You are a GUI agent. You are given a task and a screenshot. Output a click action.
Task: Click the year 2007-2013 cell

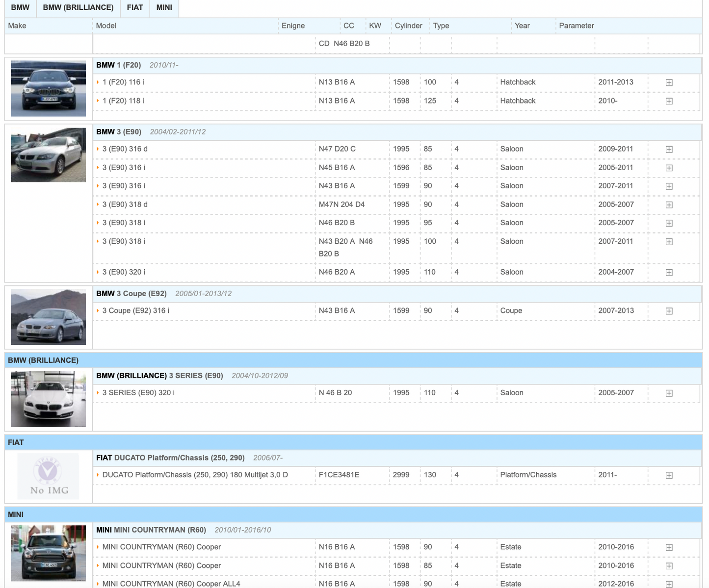tap(616, 310)
